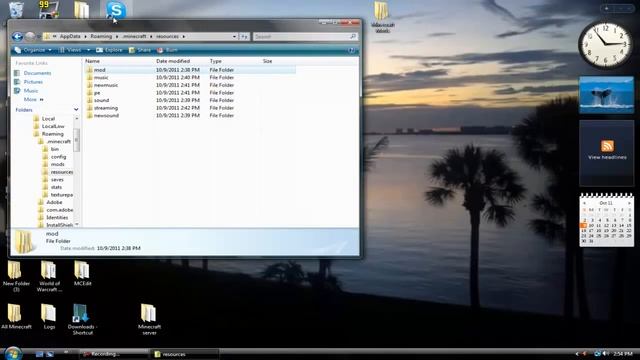Screen dimensions: 640x360
Task: Select the pe folder in the list
Action: click(97, 93)
